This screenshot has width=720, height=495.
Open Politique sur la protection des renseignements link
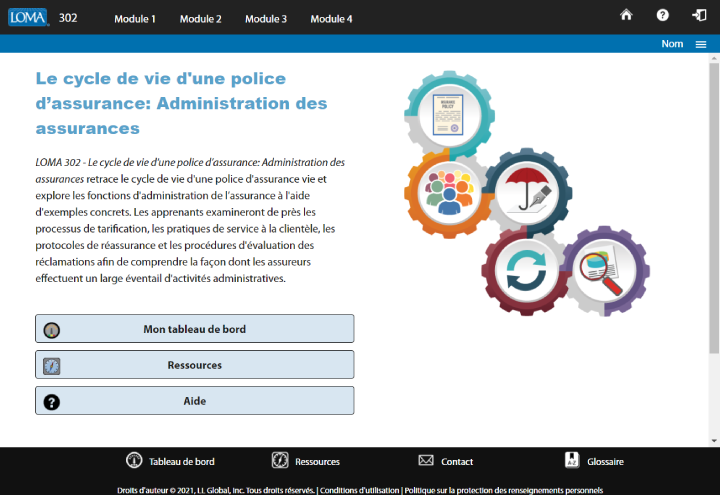tap(503, 490)
